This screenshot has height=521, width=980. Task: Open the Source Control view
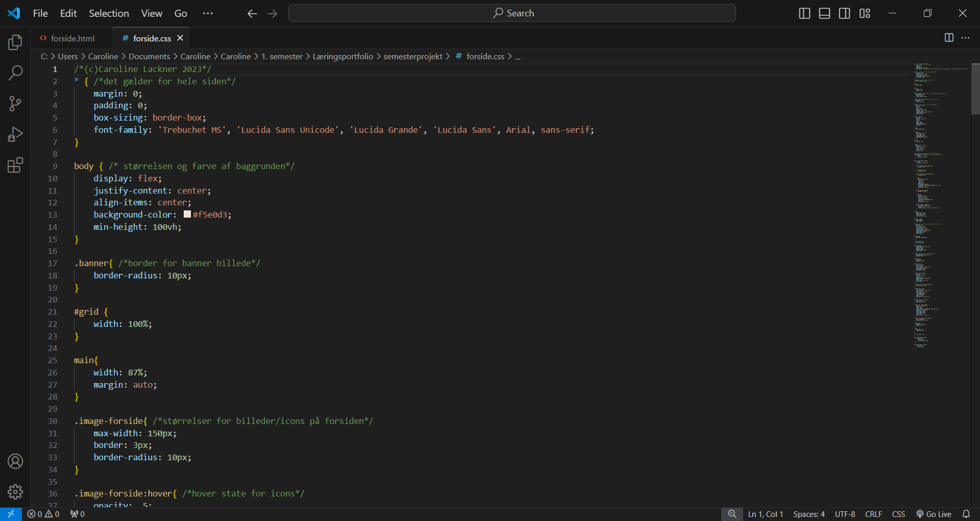[x=15, y=104]
